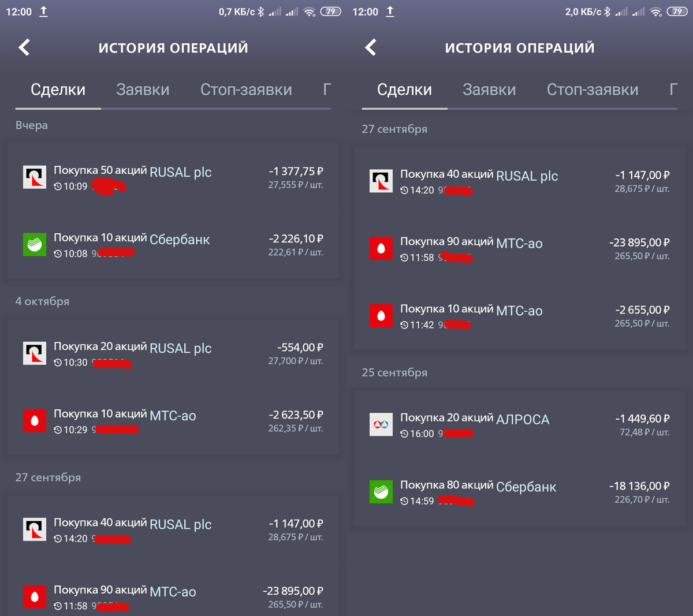This screenshot has width=693, height=616.
Task: Open the 'Покупка 50 акций RUSAL plc' deal
Action: [173, 178]
